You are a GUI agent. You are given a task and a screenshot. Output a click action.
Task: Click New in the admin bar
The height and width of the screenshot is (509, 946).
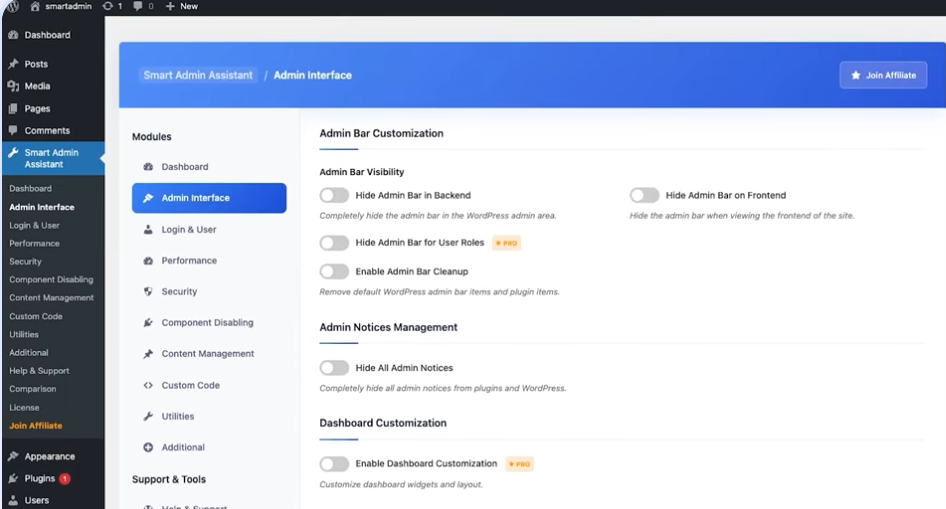189,6
